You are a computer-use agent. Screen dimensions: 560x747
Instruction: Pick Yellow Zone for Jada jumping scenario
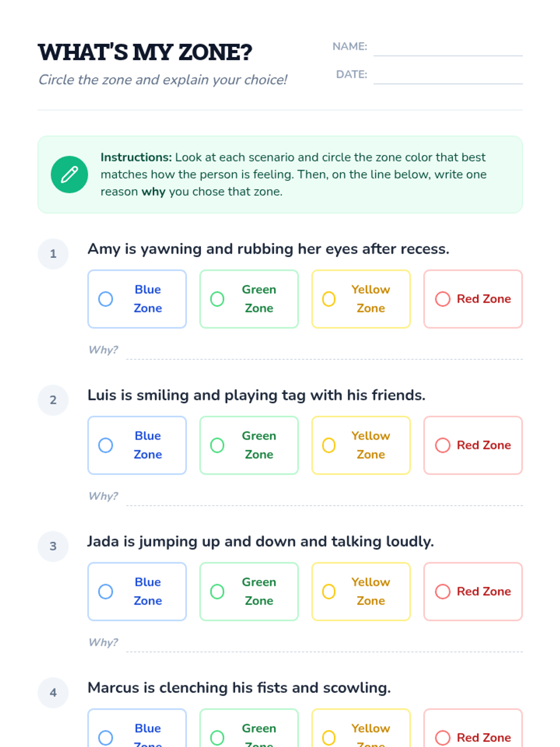pos(361,592)
